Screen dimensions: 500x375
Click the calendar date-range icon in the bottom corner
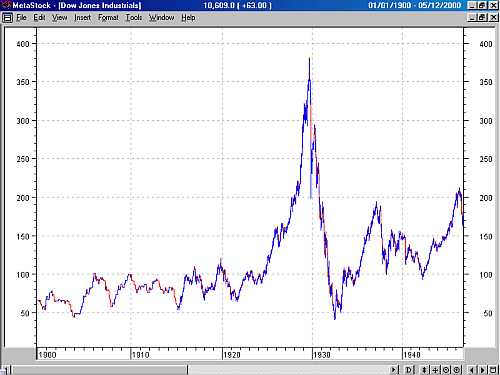click(493, 370)
